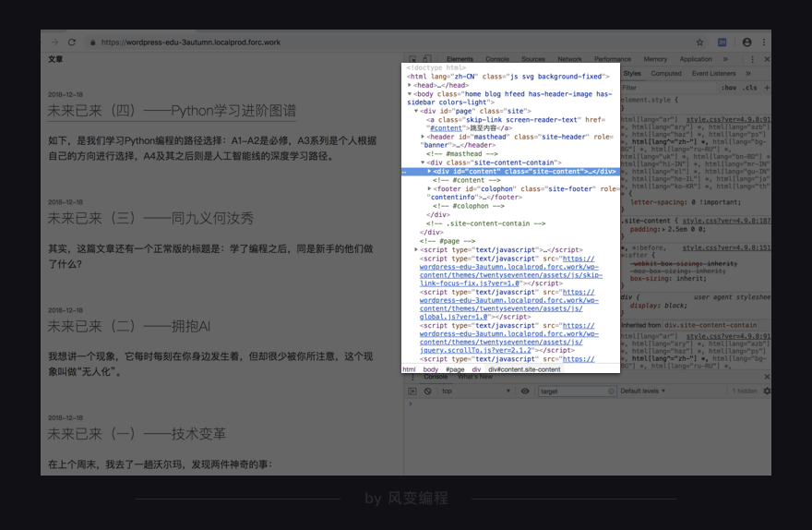Open the jquery.scrollTo.js script link
Screen dimensions: 812x530
pyautogui.click(x=509, y=338)
